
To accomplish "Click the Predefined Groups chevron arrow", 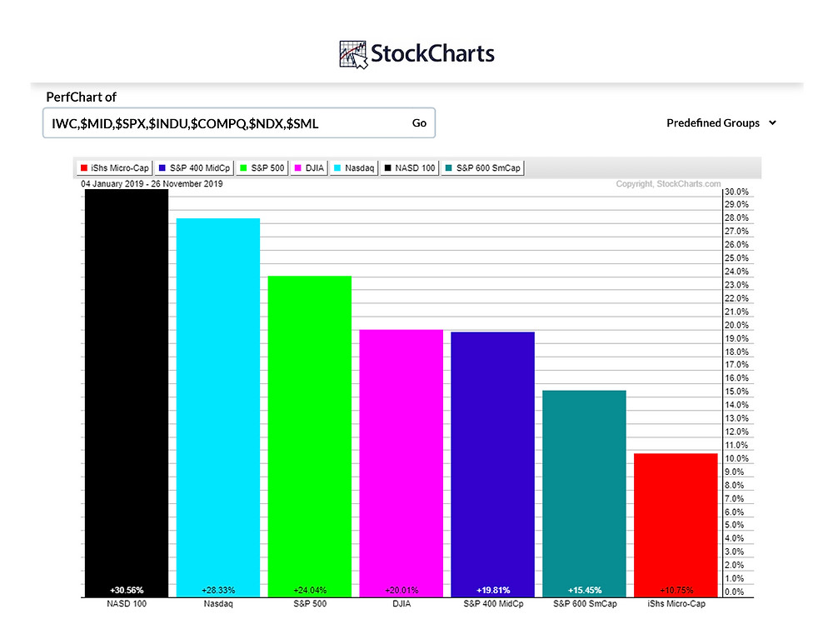I will [772, 122].
